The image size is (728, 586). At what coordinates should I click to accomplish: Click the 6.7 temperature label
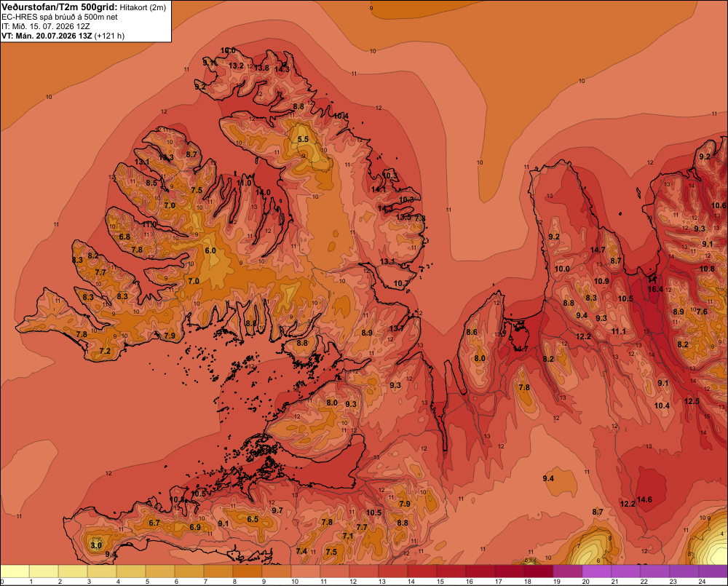(x=154, y=523)
